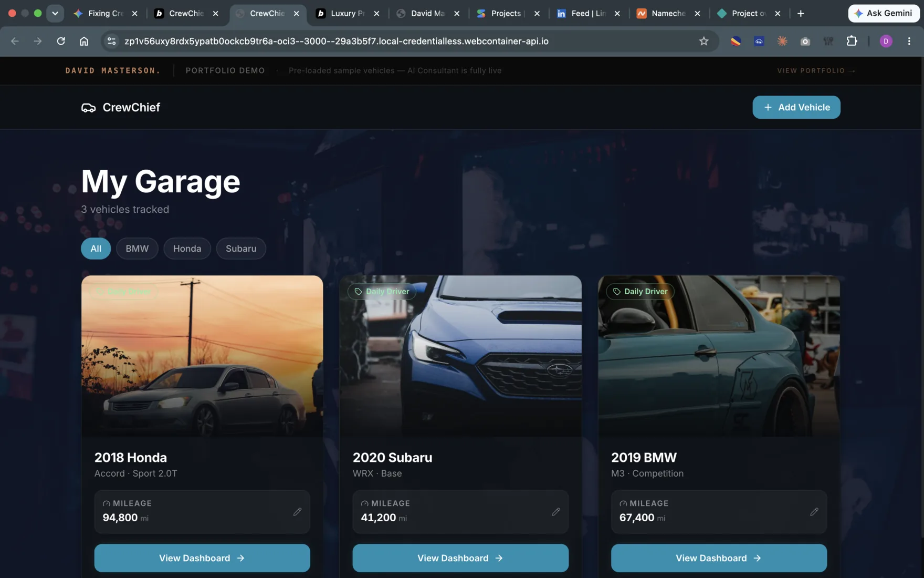Click the 2019 BMW heading

pos(644,457)
